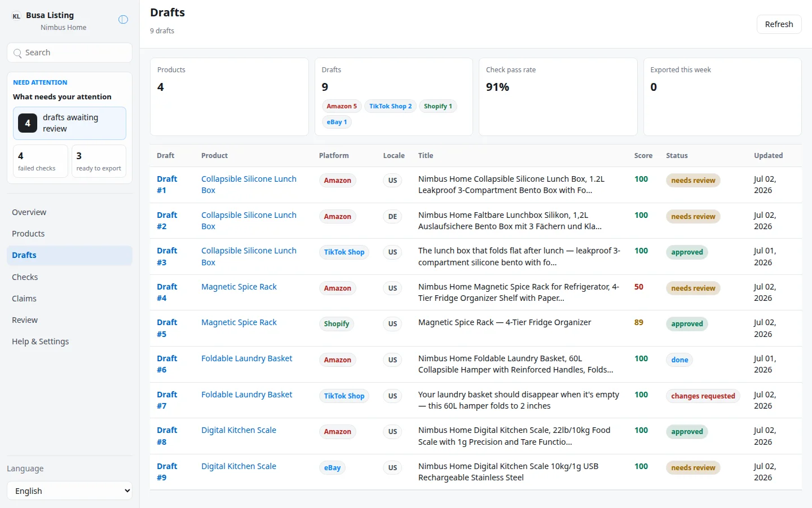
Task: Click the score 89 in Draft #5 row
Action: (x=639, y=322)
